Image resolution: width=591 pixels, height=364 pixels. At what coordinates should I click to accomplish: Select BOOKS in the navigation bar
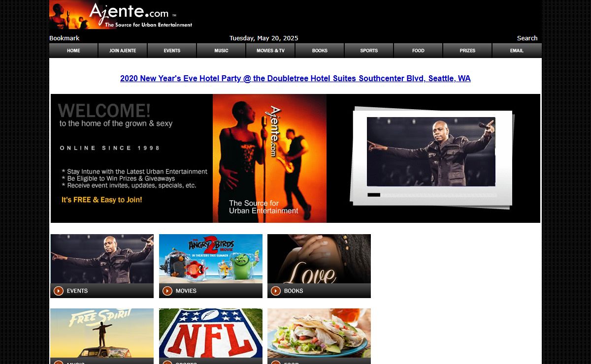(320, 51)
